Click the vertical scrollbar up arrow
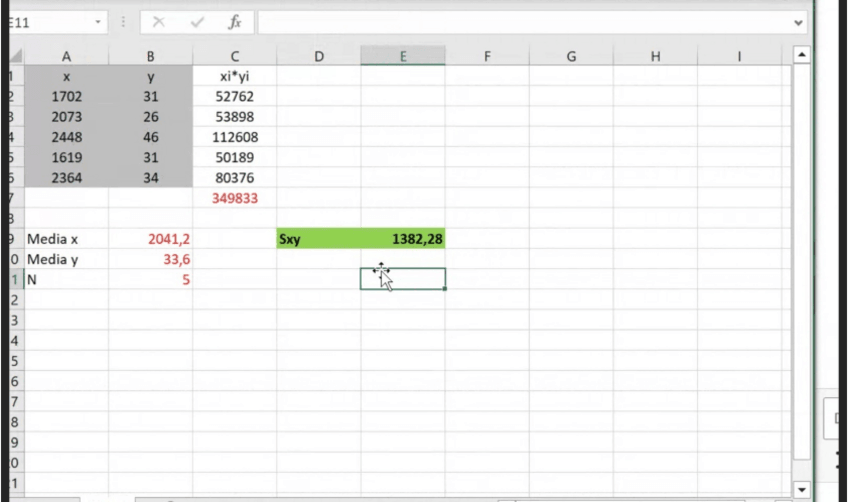This screenshot has height=502, width=848. (801, 54)
